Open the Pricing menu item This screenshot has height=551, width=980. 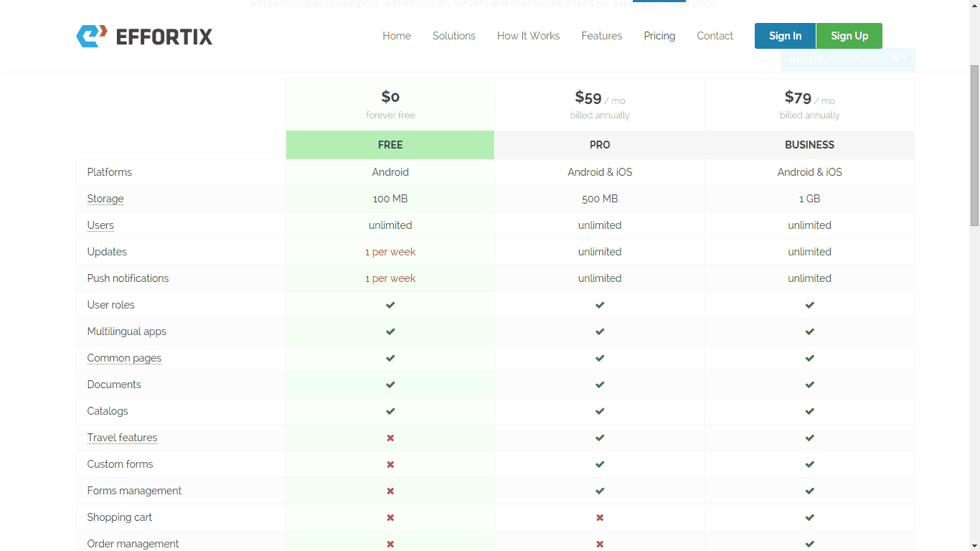[x=659, y=36]
